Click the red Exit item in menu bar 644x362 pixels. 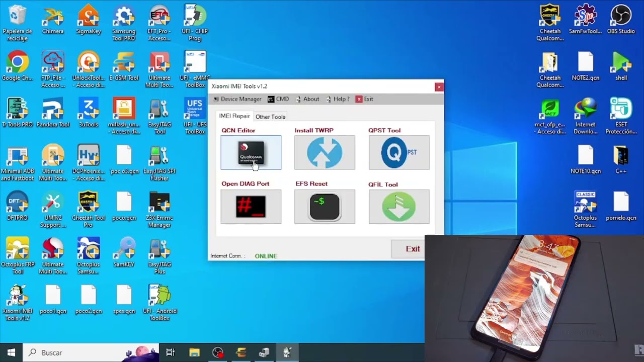pos(364,99)
